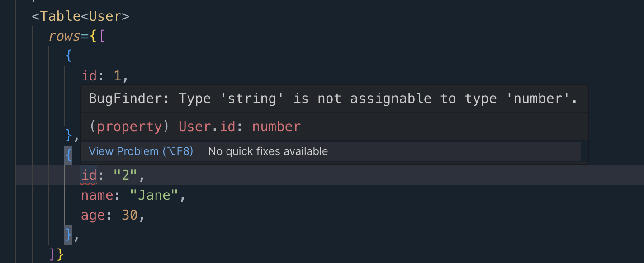
Task: Open the View Problem link in the tooltip
Action: pyautogui.click(x=141, y=151)
